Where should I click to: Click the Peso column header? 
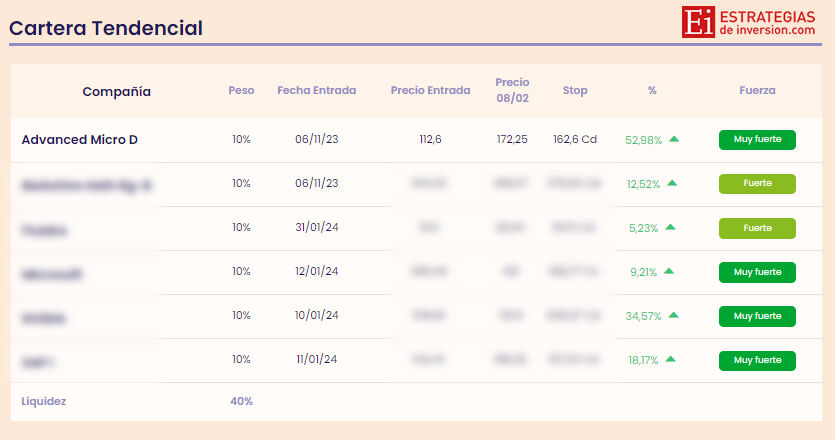(241, 90)
